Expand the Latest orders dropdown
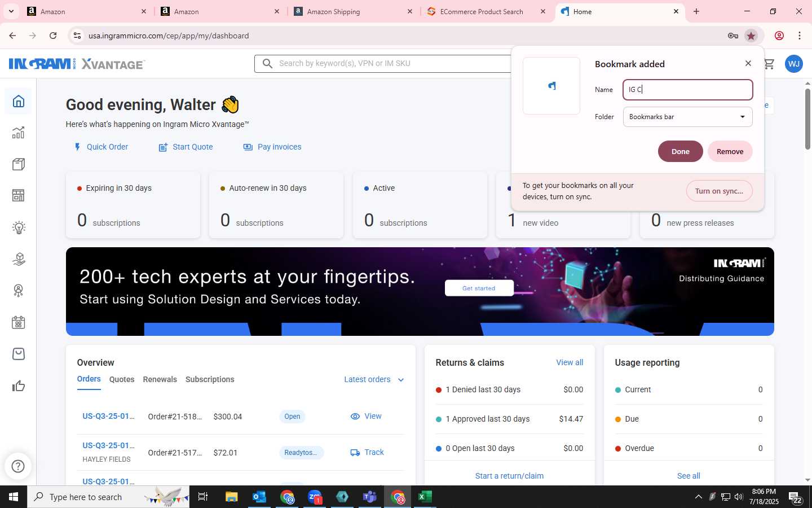812x508 pixels. tap(374, 379)
